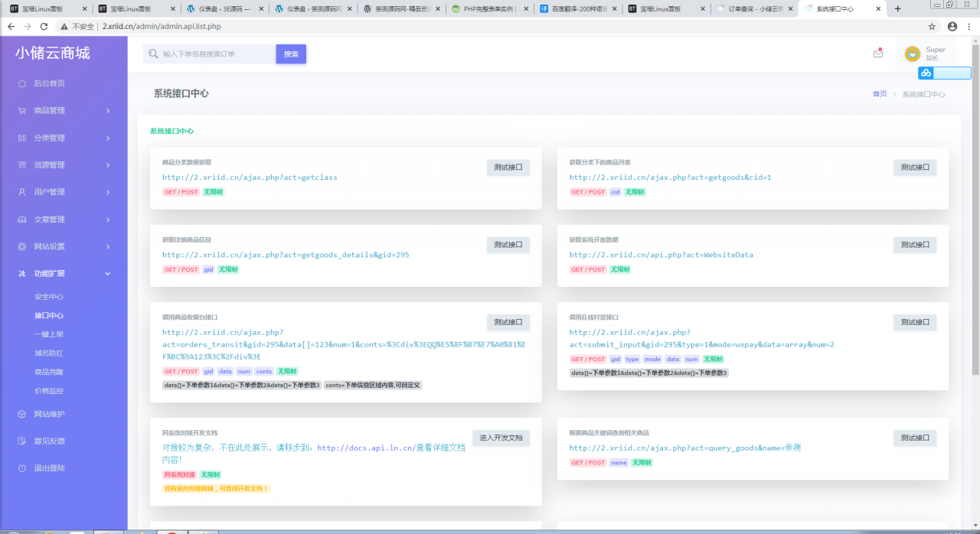Screen dimensions: 980x534
Task: Click the home icon beside 后台首页
Action: (x=21, y=83)
